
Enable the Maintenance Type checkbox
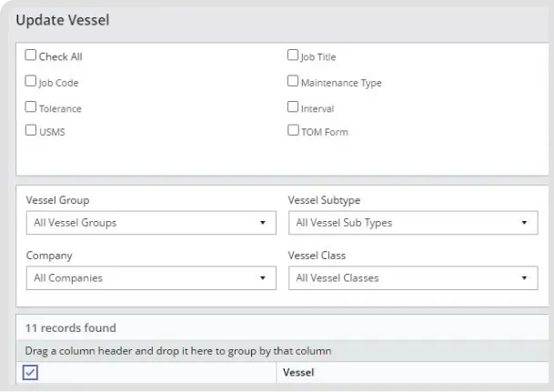293,82
